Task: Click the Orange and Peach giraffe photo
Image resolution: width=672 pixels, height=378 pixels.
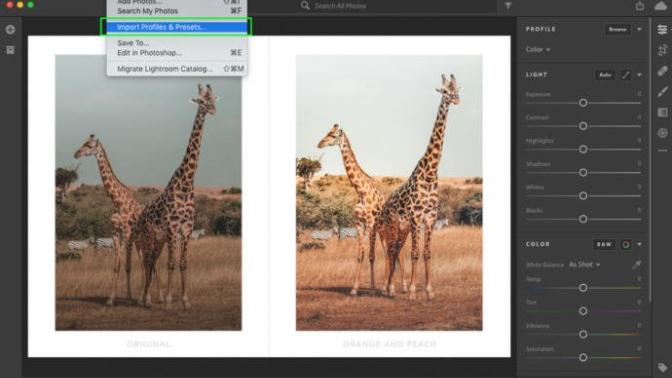Action: pos(389,192)
